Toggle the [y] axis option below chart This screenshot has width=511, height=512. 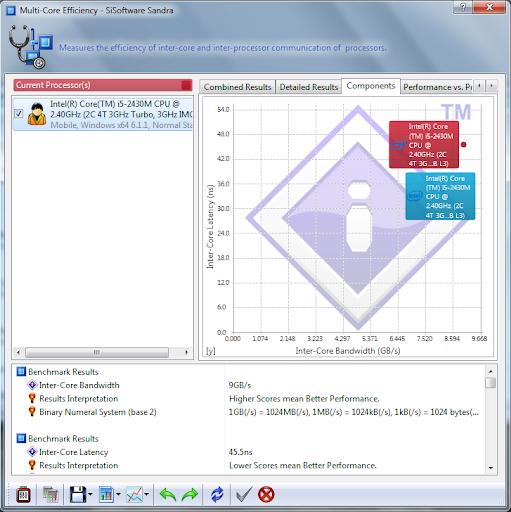(x=211, y=351)
